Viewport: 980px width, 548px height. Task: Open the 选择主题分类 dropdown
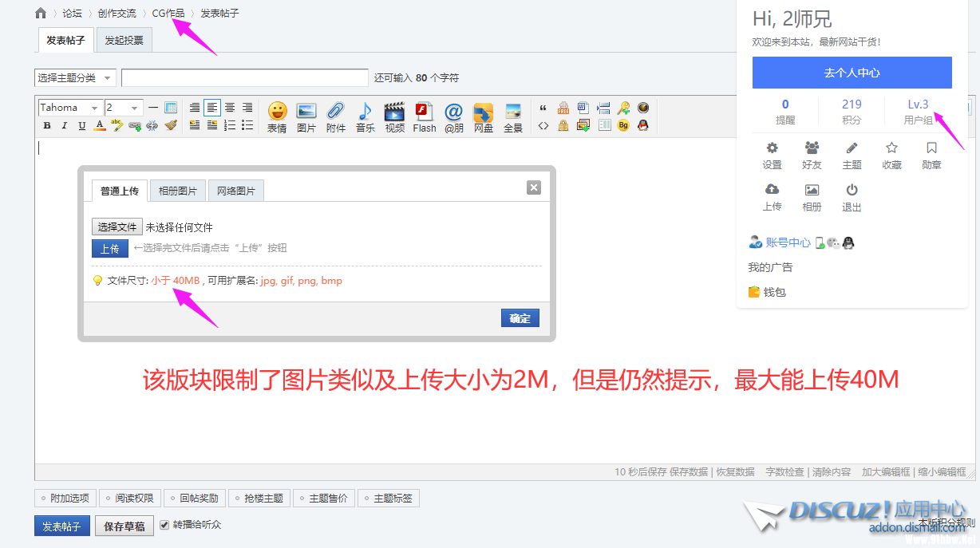pos(76,77)
